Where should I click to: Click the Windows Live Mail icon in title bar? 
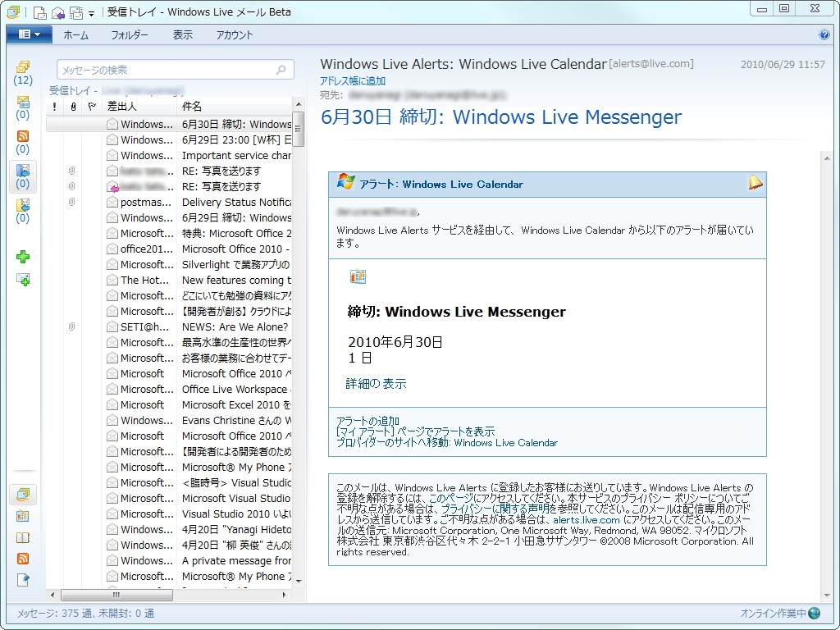click(13, 11)
